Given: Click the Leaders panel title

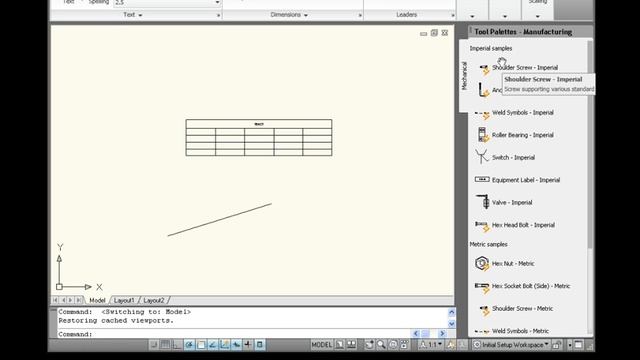Looking at the screenshot, I should [x=407, y=15].
